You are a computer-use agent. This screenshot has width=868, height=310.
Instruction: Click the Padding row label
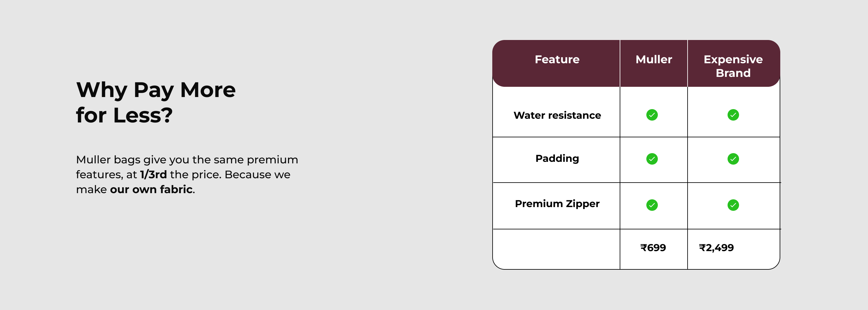pyautogui.click(x=557, y=158)
